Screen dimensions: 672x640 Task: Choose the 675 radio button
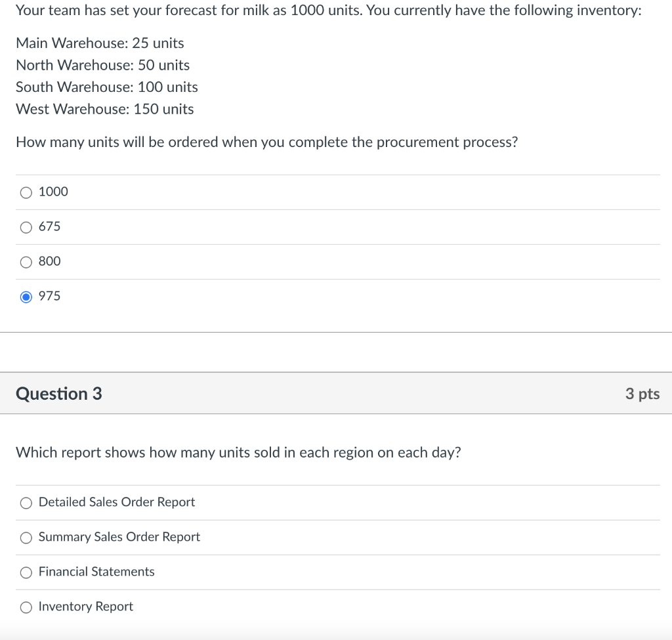tap(26, 227)
